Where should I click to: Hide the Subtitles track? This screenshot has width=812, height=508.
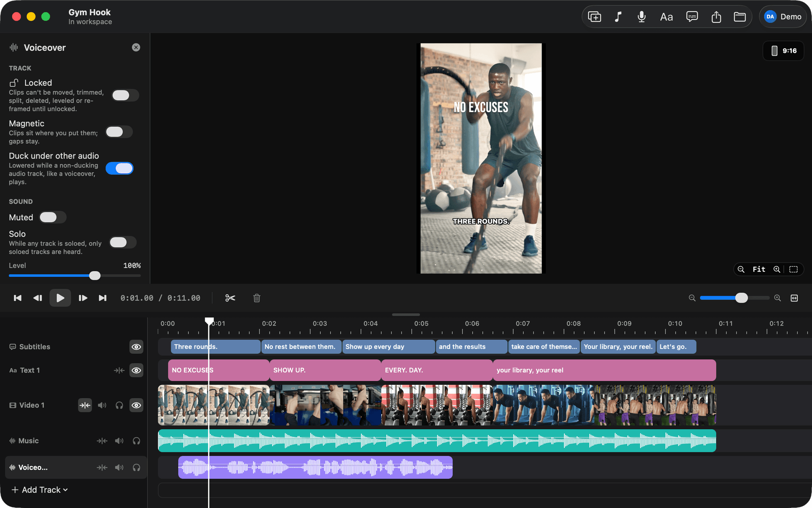click(136, 347)
